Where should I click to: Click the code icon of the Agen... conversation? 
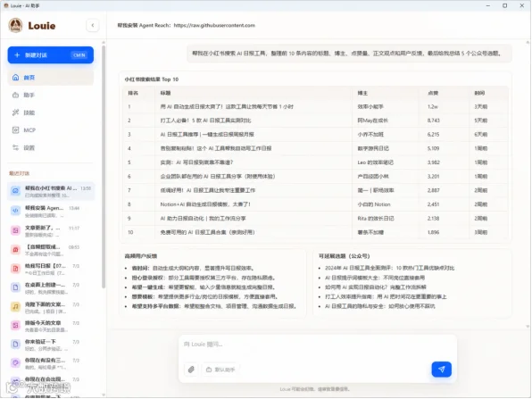[15, 211]
